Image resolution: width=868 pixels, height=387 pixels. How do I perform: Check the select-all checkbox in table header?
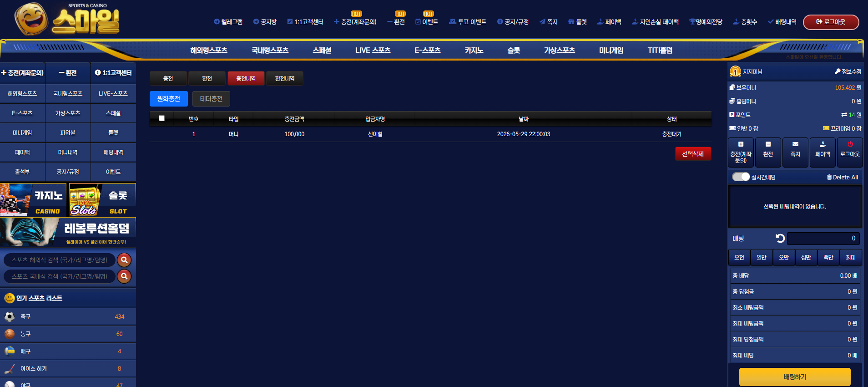click(x=161, y=118)
